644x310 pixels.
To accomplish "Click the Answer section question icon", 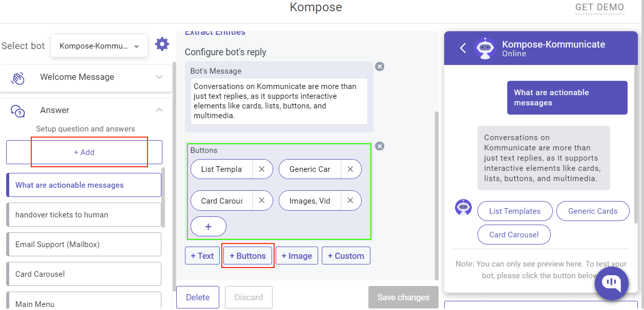I will [17, 112].
